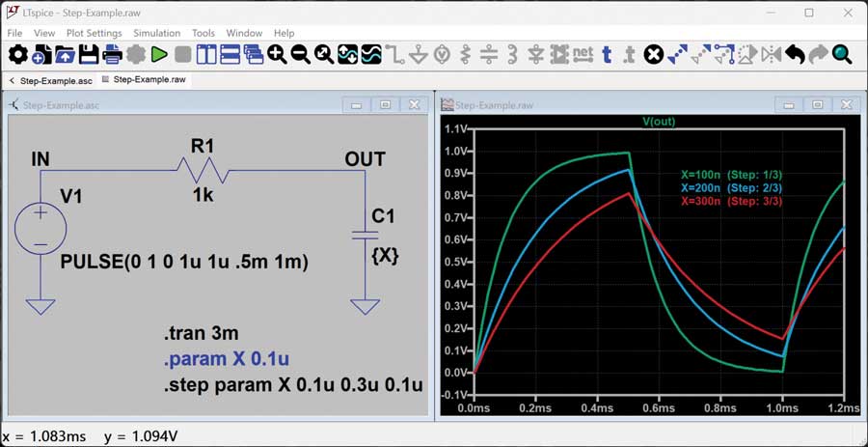Click the New Schematic icon
Screen dimensions: 868x447
pyautogui.click(x=41, y=55)
